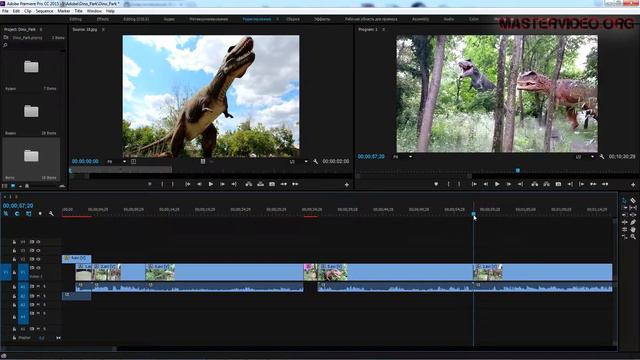The image size is (640, 360).
Task: Switch project panel to icon view
Action: click(13, 186)
